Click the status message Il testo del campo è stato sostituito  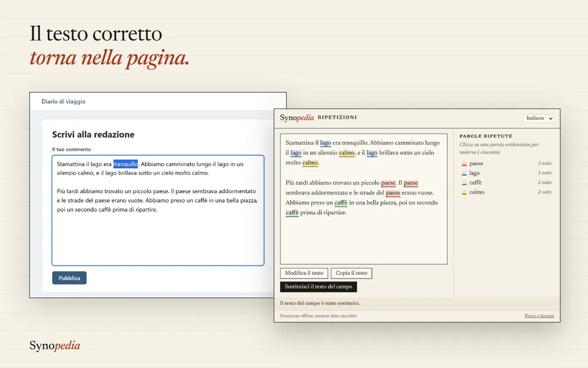pos(320,303)
